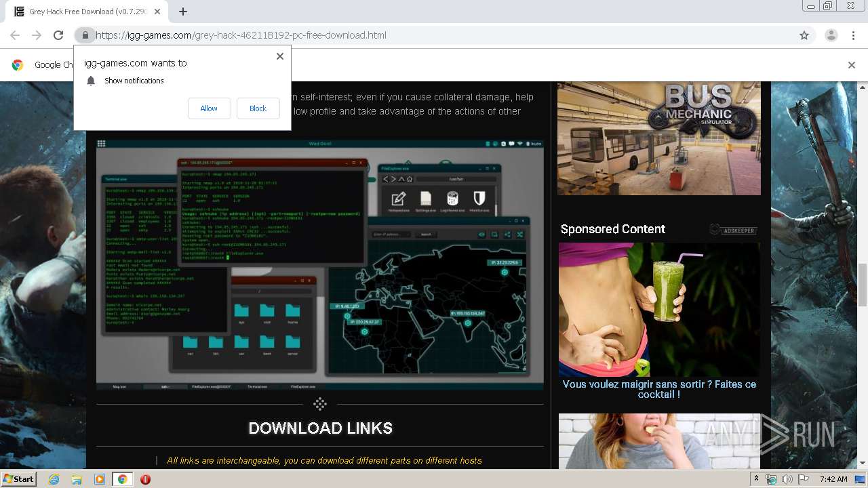Open the green smoothie sponsored image
Screen dimensions: 868x488
coord(659,310)
